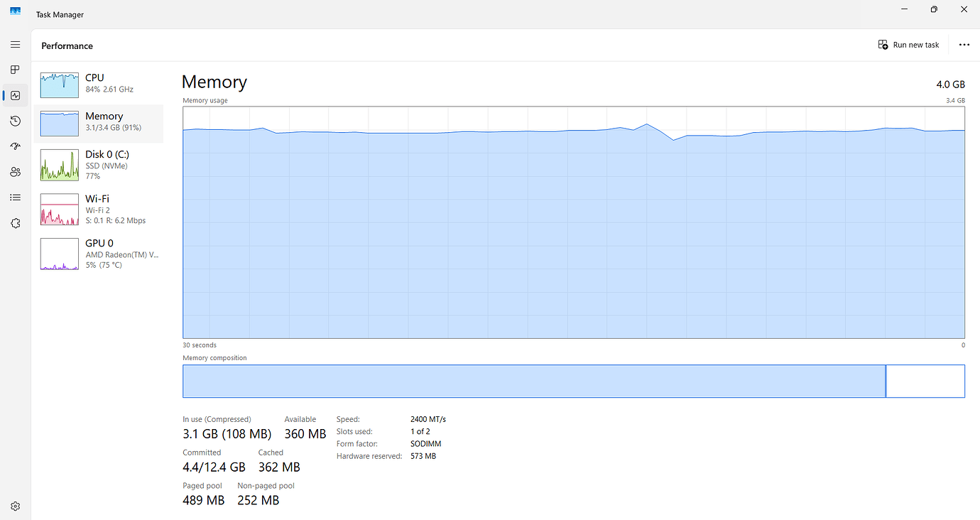Viewport: 980px width, 520px height.
Task: Select CPU in the performance list
Action: click(99, 85)
